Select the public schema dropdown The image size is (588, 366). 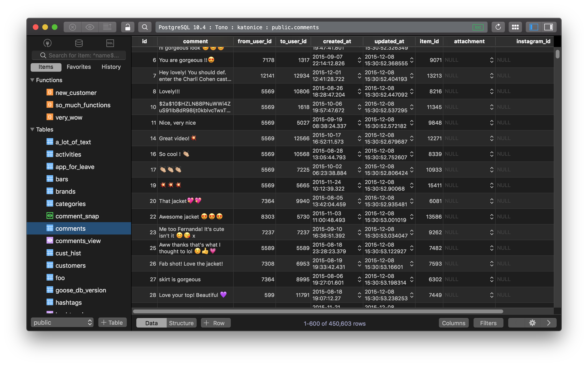pyautogui.click(x=62, y=323)
